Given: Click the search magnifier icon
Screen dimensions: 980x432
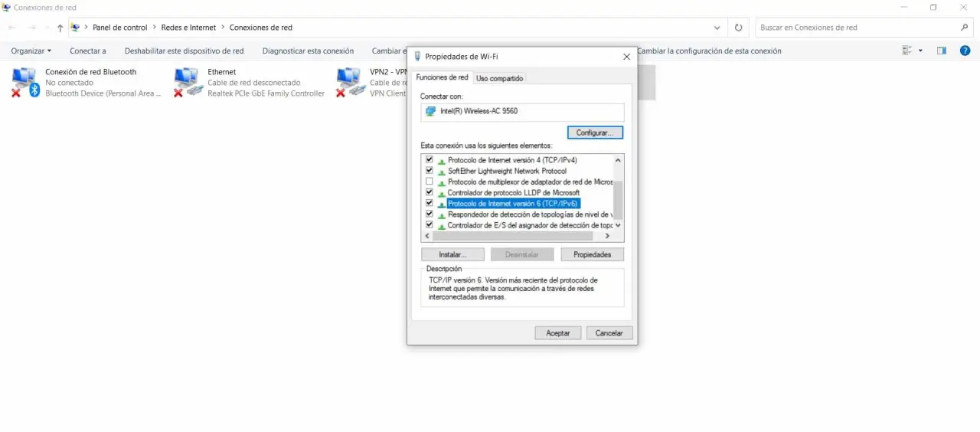Looking at the screenshot, I should [x=965, y=28].
